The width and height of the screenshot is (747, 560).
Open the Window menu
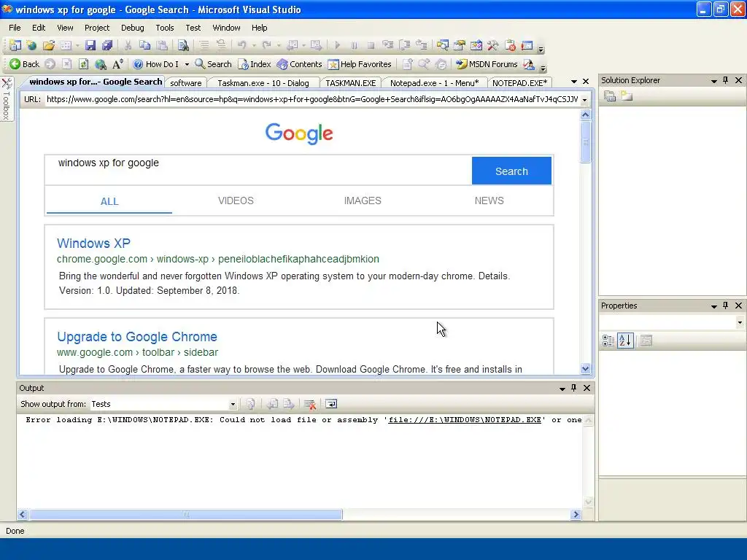click(x=226, y=28)
